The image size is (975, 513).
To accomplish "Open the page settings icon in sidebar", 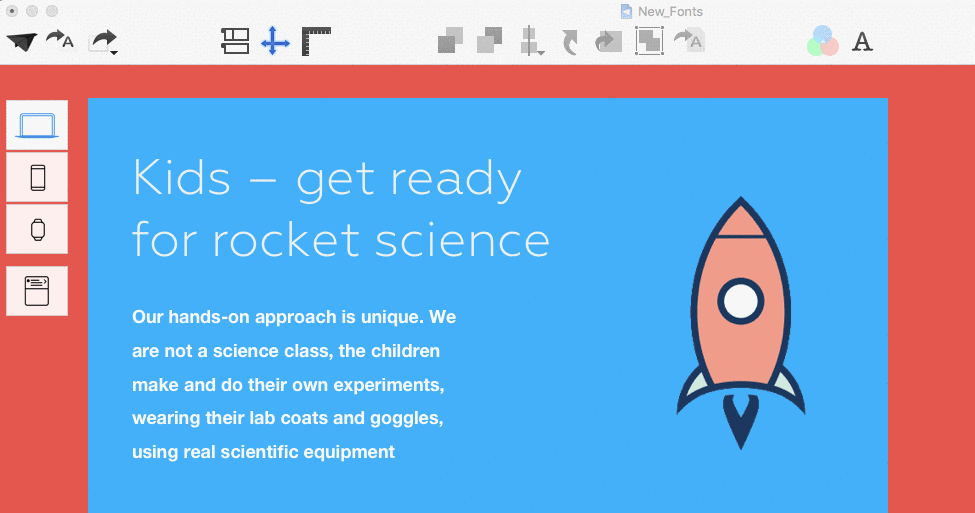I will pyautogui.click(x=37, y=291).
